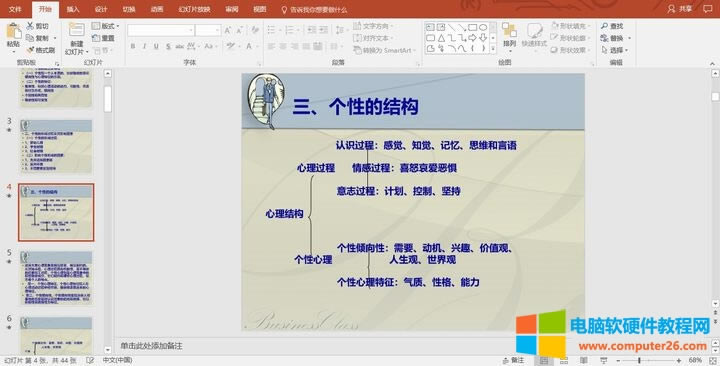Open the Shape Fill (形状填充) dropdown
The width and height of the screenshot is (720, 366).
[x=570, y=26]
